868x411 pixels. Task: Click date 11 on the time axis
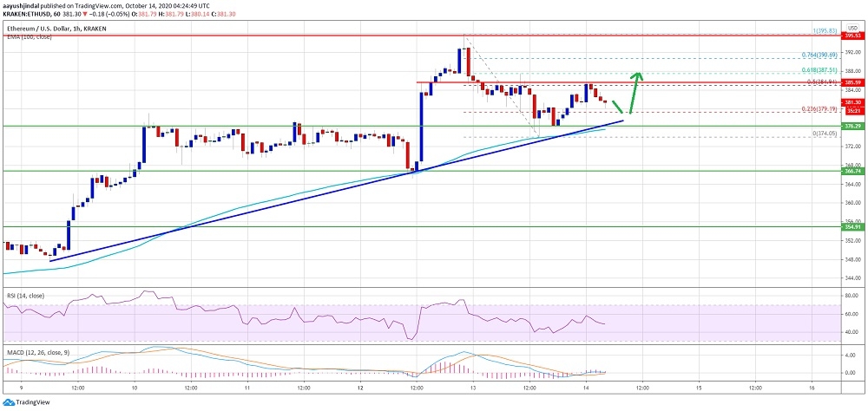(247, 388)
